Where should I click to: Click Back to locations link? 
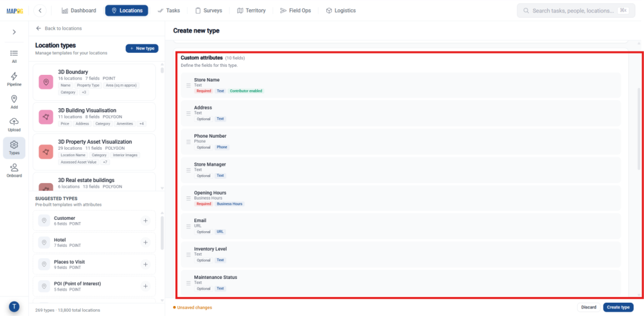[x=58, y=28]
